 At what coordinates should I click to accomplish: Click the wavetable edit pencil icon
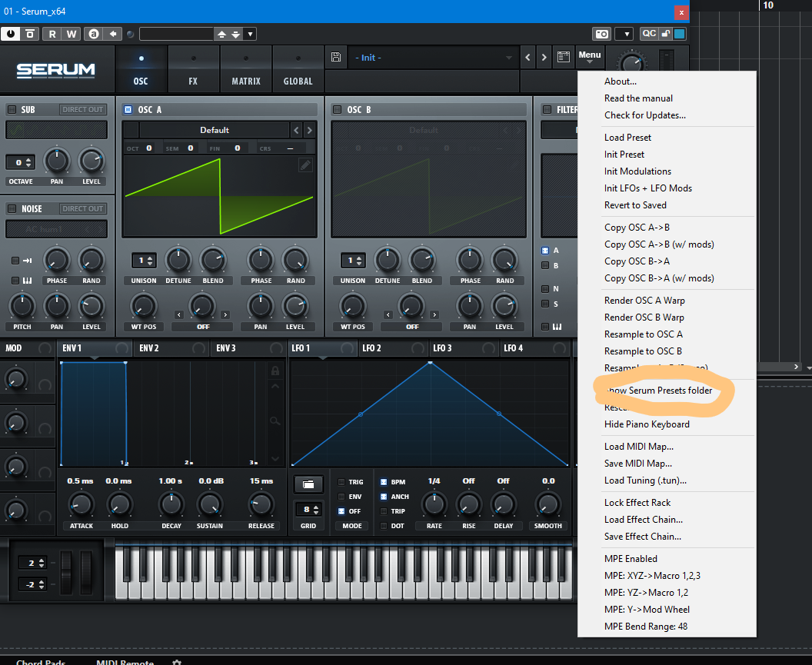(x=305, y=165)
